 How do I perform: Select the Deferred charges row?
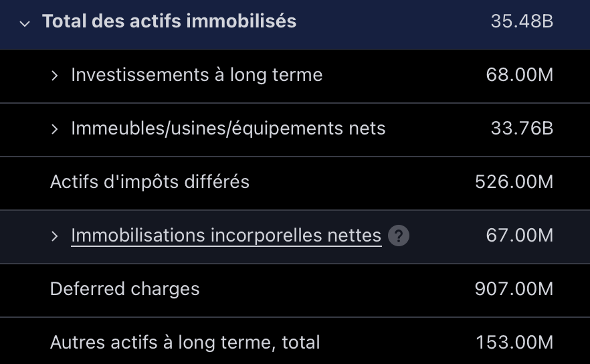coord(295,290)
